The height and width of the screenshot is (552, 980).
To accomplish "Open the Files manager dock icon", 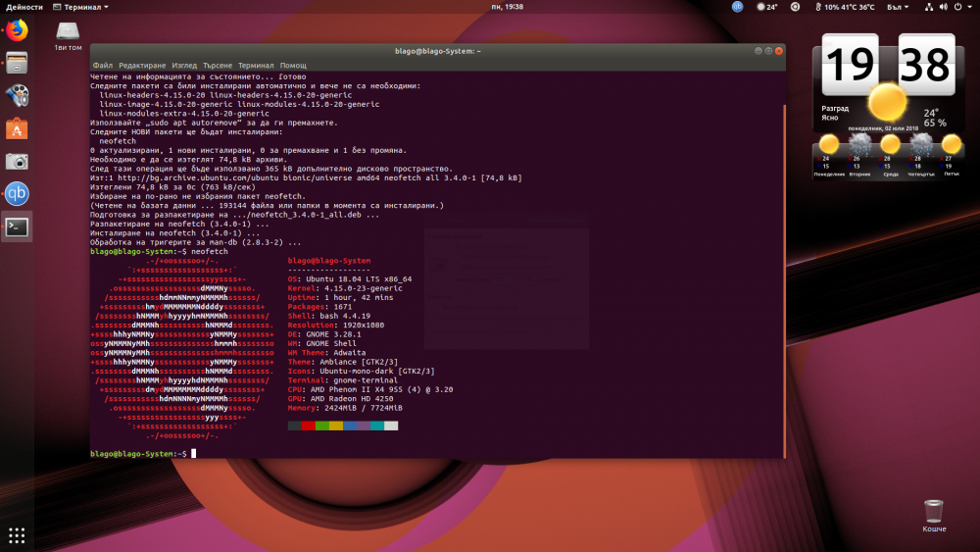I will (x=17, y=63).
